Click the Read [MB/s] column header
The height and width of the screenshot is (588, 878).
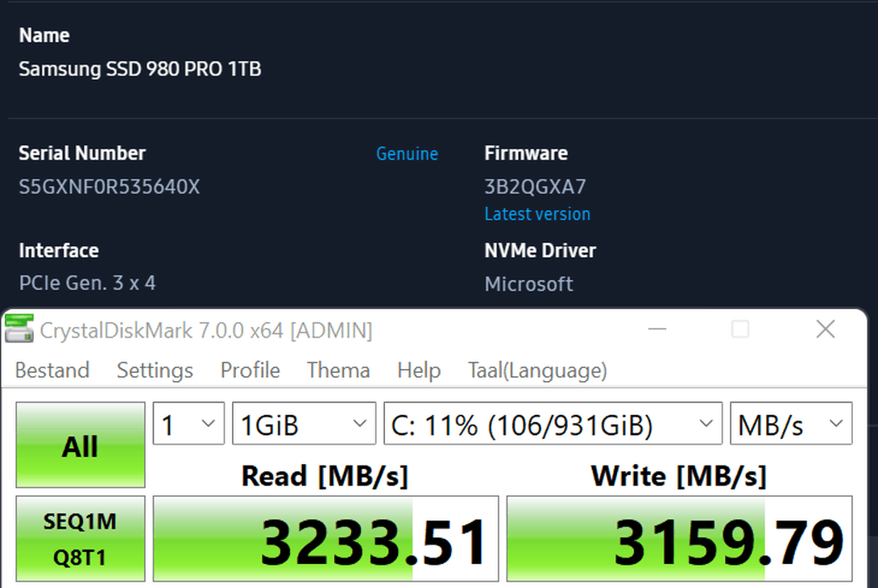tap(325, 476)
